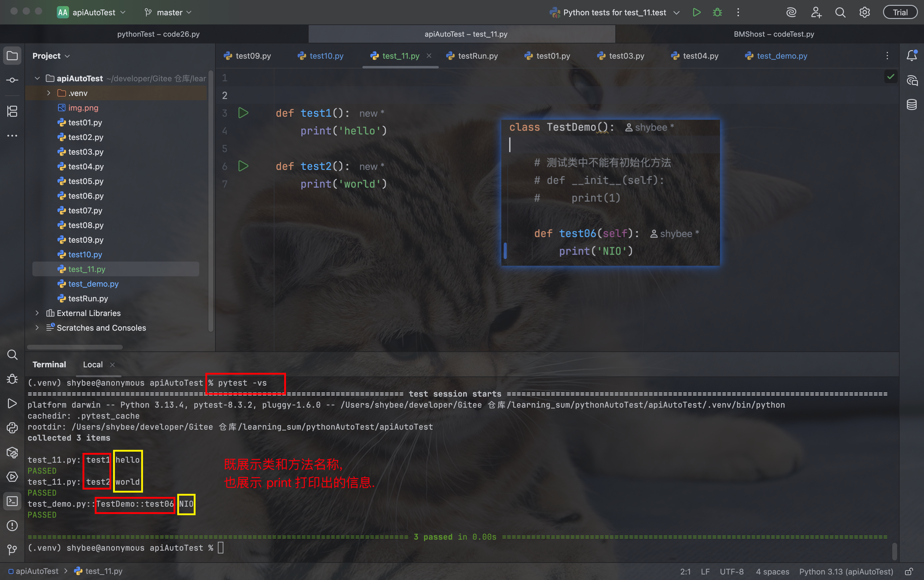Click the Python 3.13 interpreter status widget

coord(846,571)
